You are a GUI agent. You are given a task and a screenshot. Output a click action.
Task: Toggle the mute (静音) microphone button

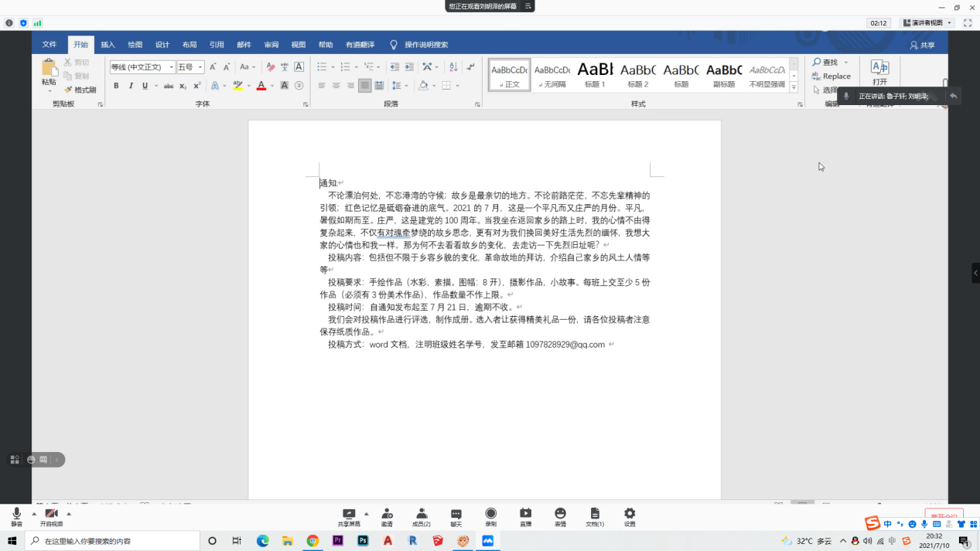coord(16,516)
